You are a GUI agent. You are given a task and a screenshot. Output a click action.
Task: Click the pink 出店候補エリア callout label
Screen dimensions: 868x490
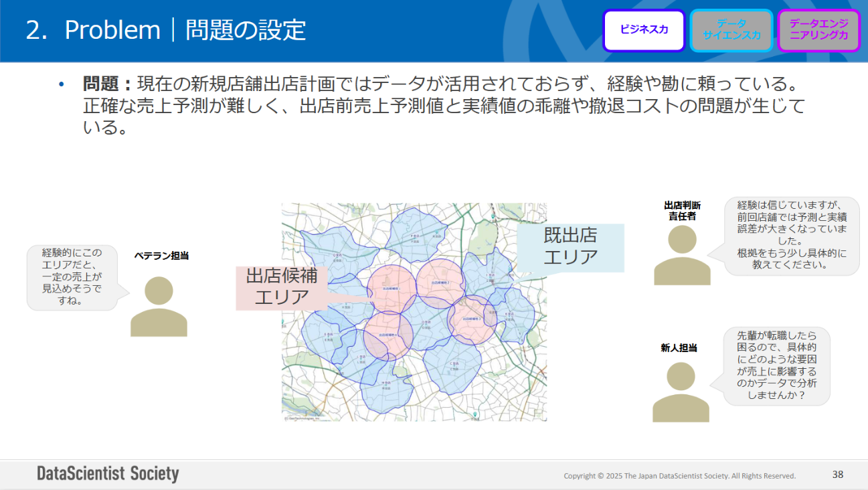tap(281, 287)
